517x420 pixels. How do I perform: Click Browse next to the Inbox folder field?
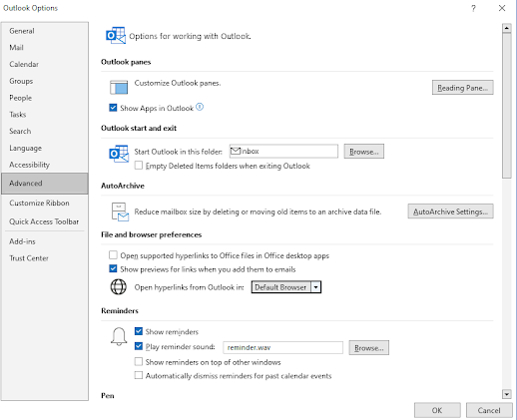363,152
